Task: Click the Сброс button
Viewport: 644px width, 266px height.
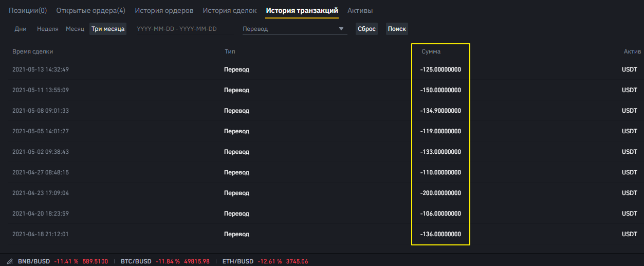Action: pyautogui.click(x=366, y=29)
